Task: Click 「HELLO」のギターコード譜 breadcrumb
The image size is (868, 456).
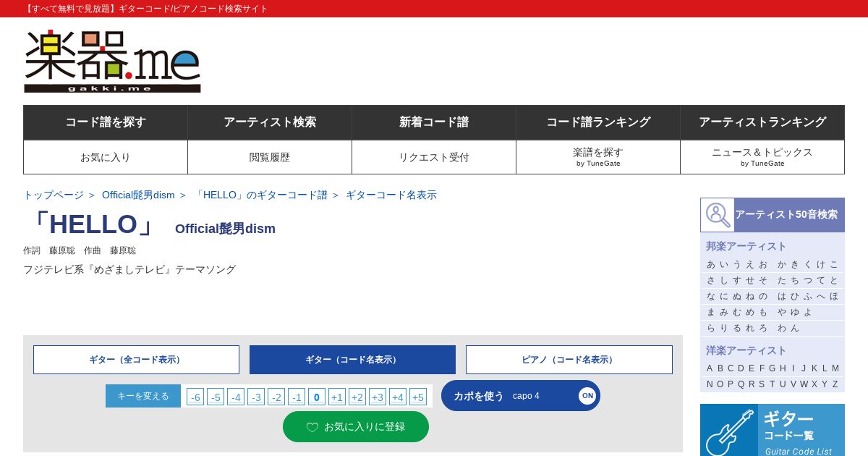Action: pos(260,195)
